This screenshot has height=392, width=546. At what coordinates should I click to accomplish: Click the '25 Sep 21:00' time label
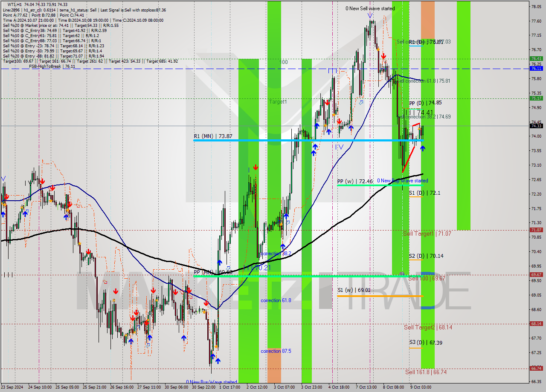[x=95, y=387]
